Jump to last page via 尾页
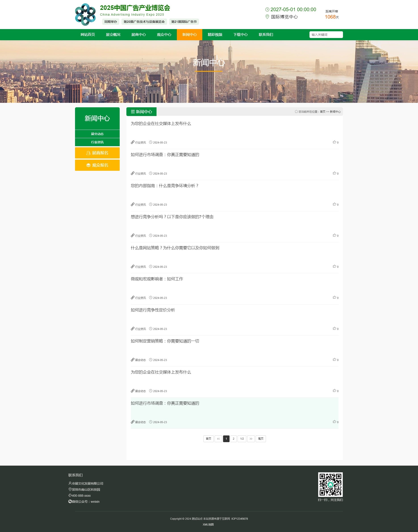Image resolution: width=418 pixels, height=532 pixels. point(260,439)
